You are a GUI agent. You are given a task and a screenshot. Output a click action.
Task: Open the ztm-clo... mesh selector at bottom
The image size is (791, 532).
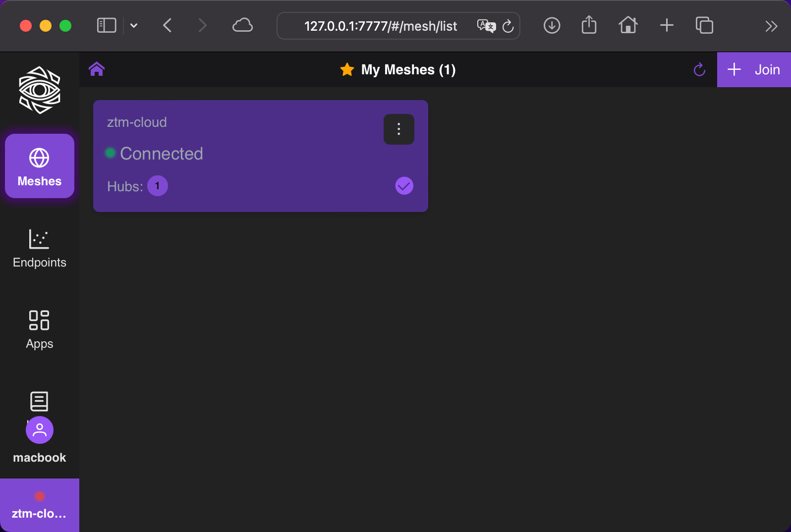(40, 505)
